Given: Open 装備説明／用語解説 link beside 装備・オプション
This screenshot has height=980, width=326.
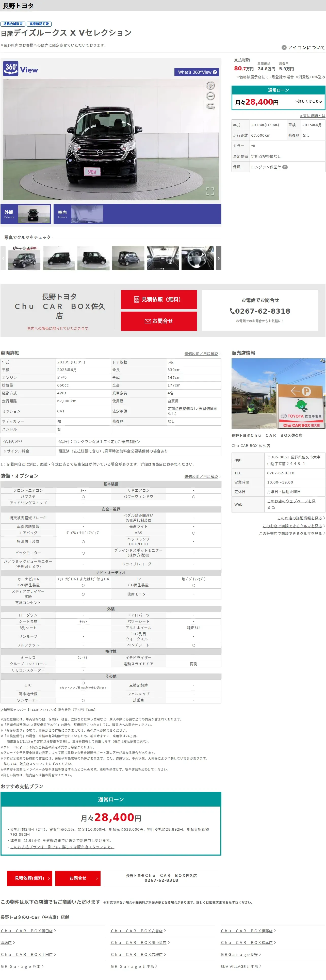Looking at the screenshot, I should [x=203, y=477].
